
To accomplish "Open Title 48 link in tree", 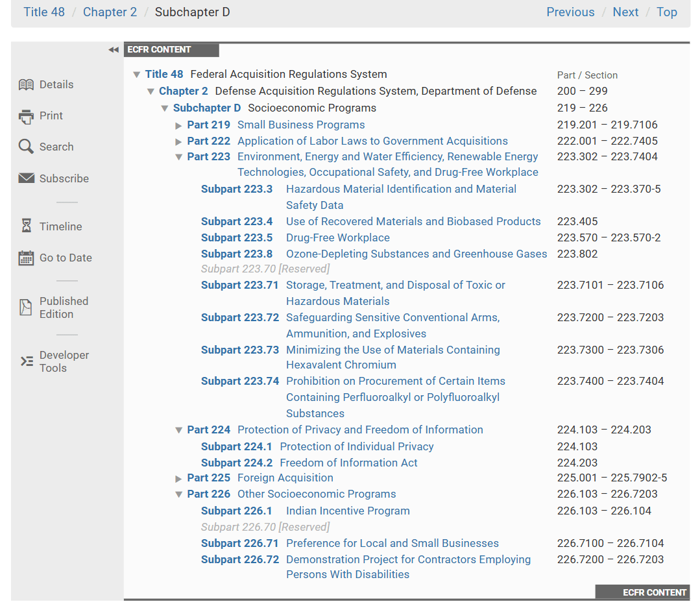I will point(164,74).
